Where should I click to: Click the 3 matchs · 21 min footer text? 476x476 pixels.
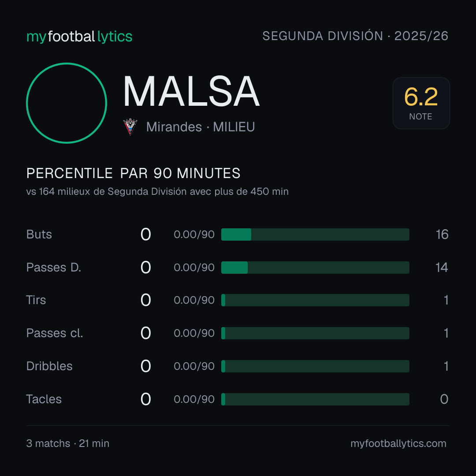coord(68,443)
